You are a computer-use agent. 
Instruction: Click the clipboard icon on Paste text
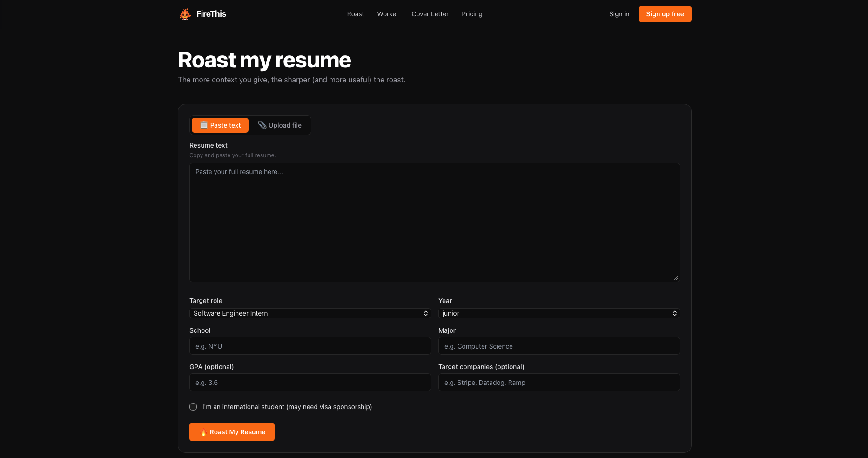pyautogui.click(x=204, y=125)
